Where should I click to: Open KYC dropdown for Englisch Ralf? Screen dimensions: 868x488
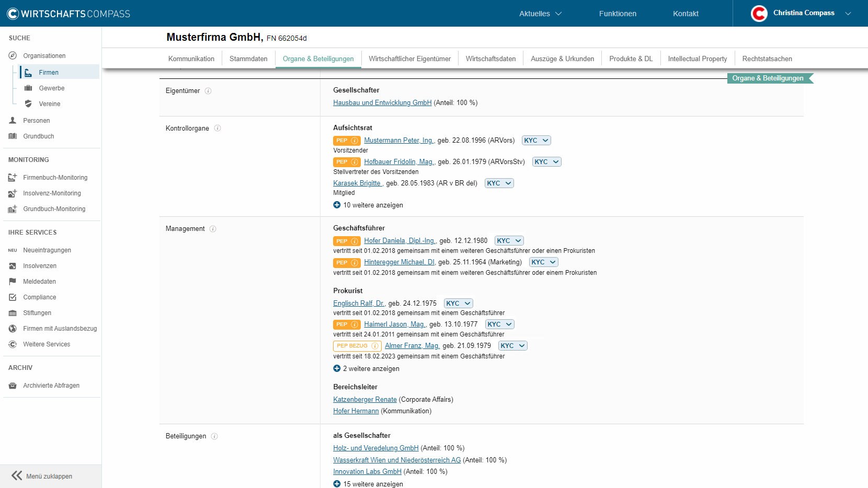[459, 304]
